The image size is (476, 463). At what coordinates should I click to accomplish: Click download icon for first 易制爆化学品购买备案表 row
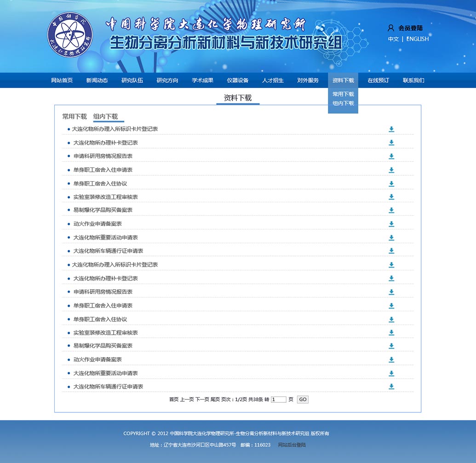[391, 210]
